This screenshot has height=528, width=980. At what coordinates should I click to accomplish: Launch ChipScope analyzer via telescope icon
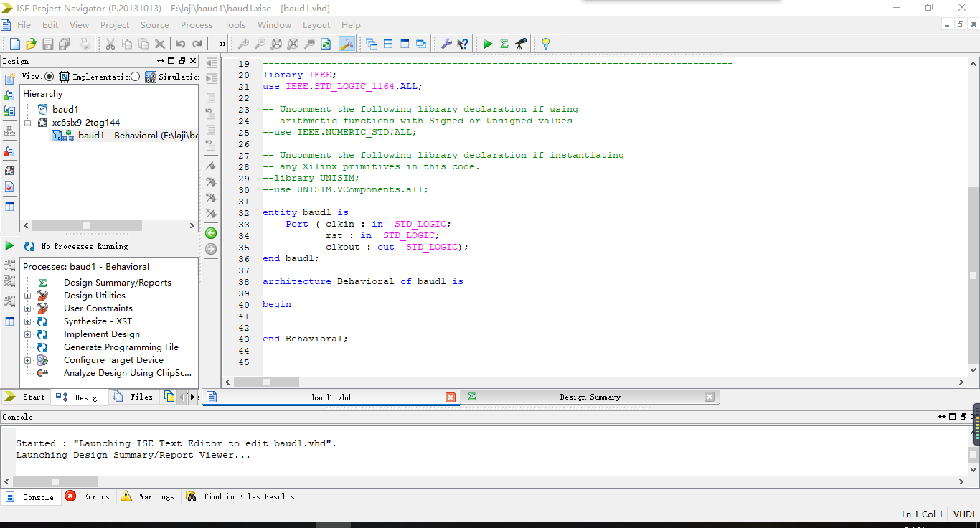521,44
